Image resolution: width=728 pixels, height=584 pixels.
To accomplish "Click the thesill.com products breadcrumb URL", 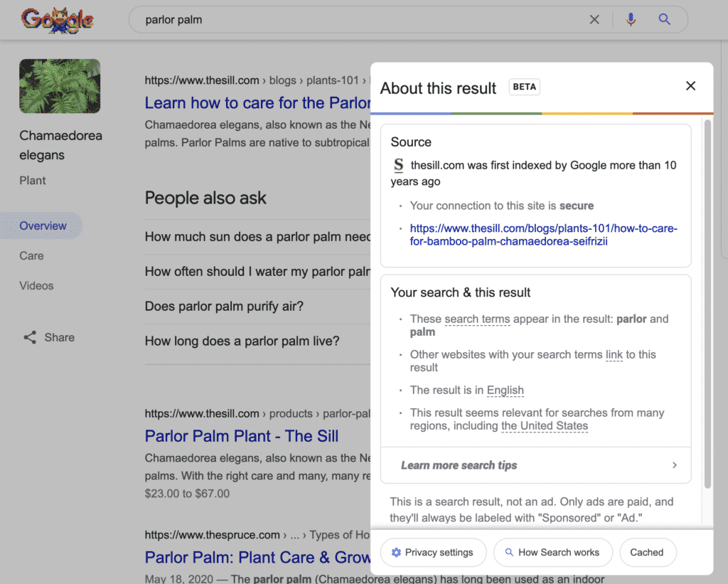I will (x=257, y=413).
